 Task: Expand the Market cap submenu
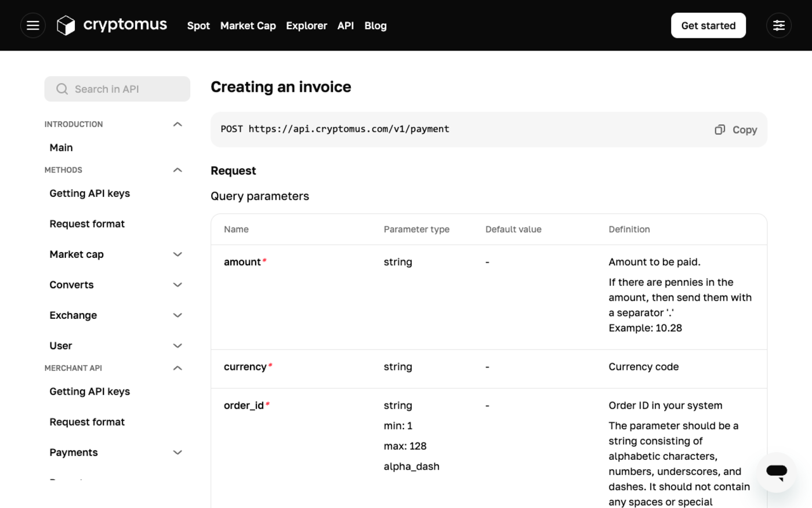point(177,254)
